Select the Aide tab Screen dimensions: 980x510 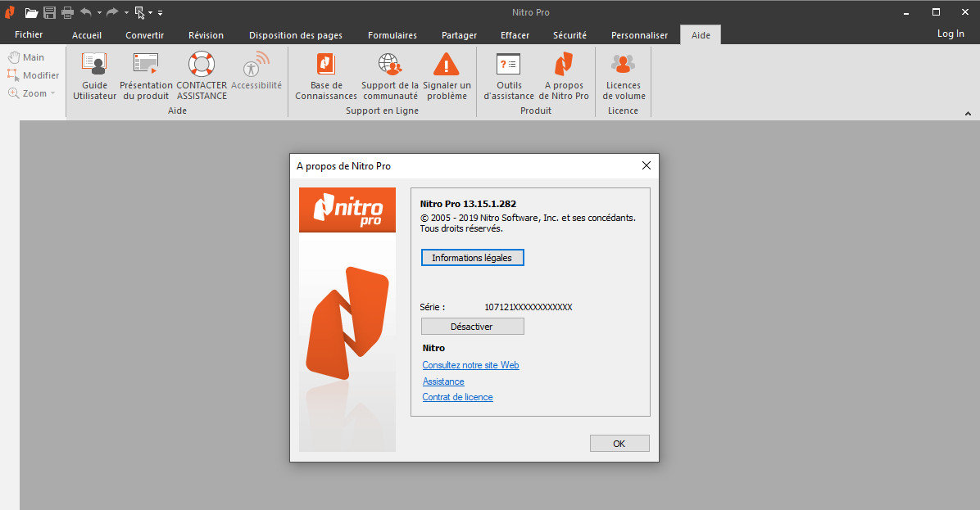(701, 35)
